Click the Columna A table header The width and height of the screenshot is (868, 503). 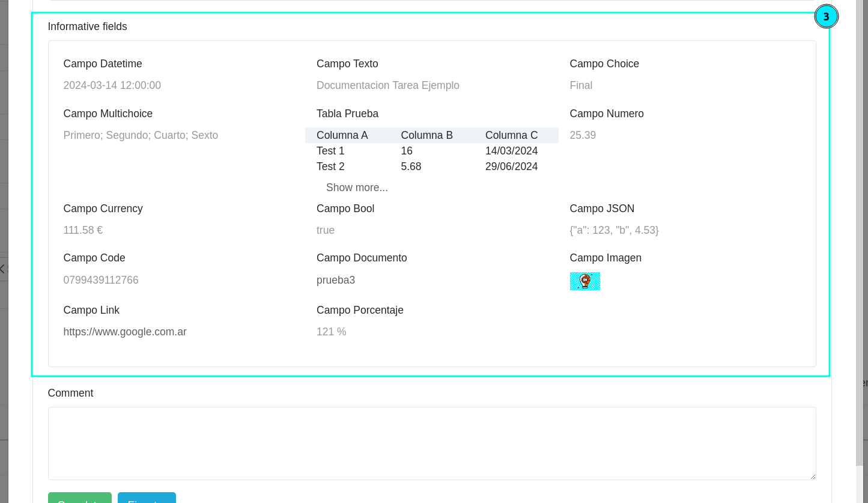(342, 135)
